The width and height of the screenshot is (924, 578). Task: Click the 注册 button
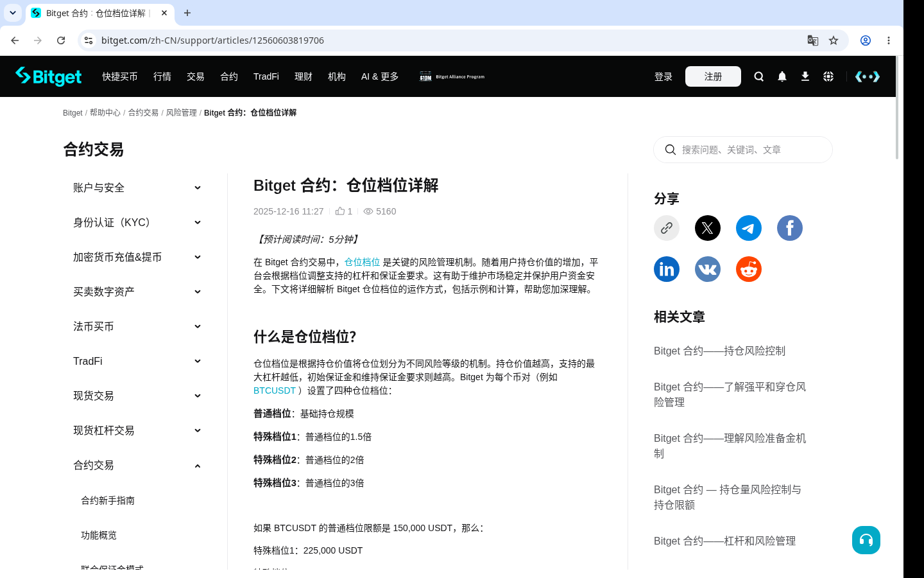tap(713, 76)
